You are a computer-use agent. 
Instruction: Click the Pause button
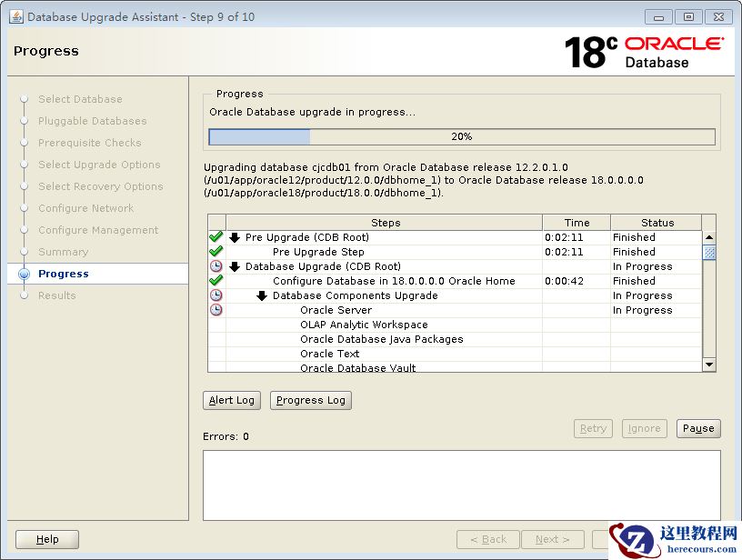(698, 428)
